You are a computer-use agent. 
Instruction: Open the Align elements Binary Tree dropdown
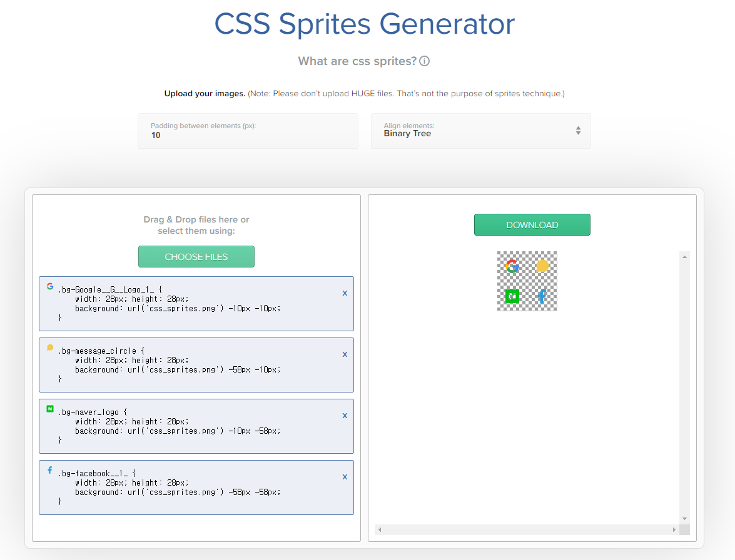[x=481, y=131]
